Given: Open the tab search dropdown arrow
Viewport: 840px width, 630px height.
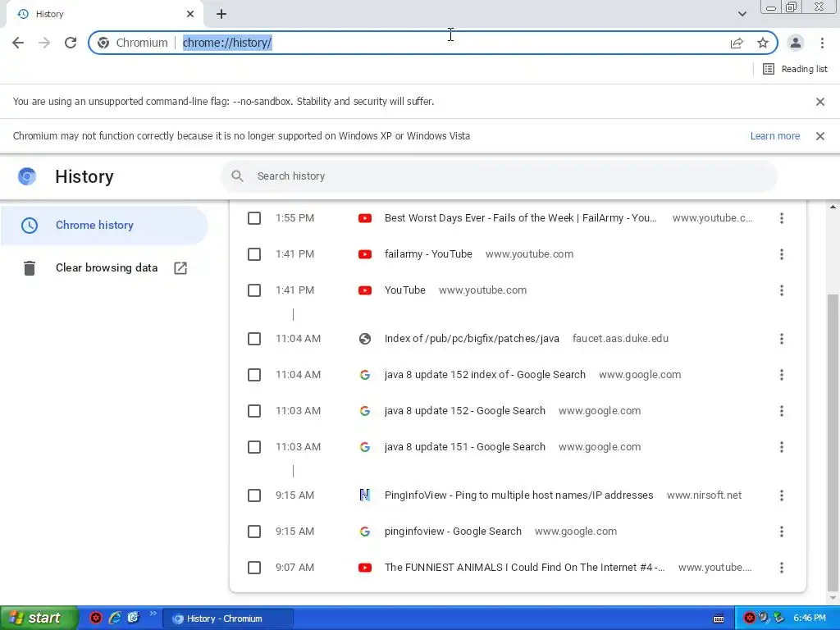Looking at the screenshot, I should [x=742, y=14].
